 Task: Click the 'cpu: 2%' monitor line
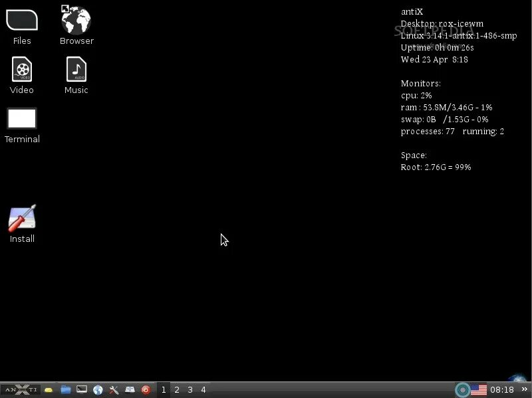[416, 96]
